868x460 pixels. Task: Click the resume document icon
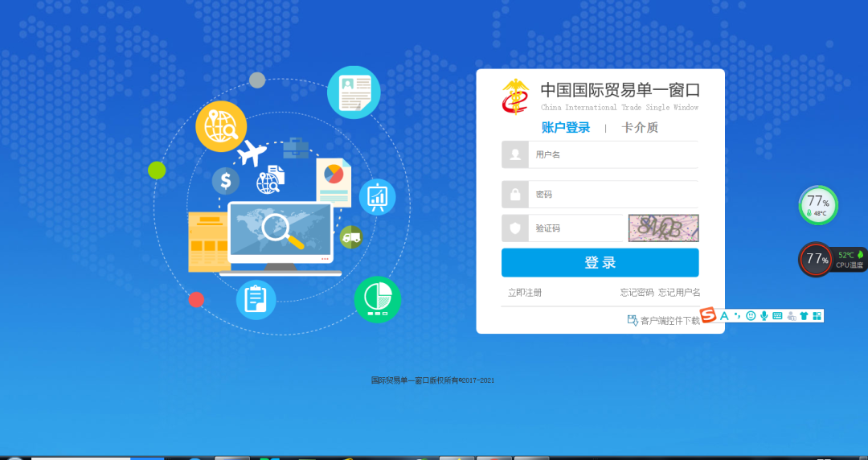click(x=354, y=92)
